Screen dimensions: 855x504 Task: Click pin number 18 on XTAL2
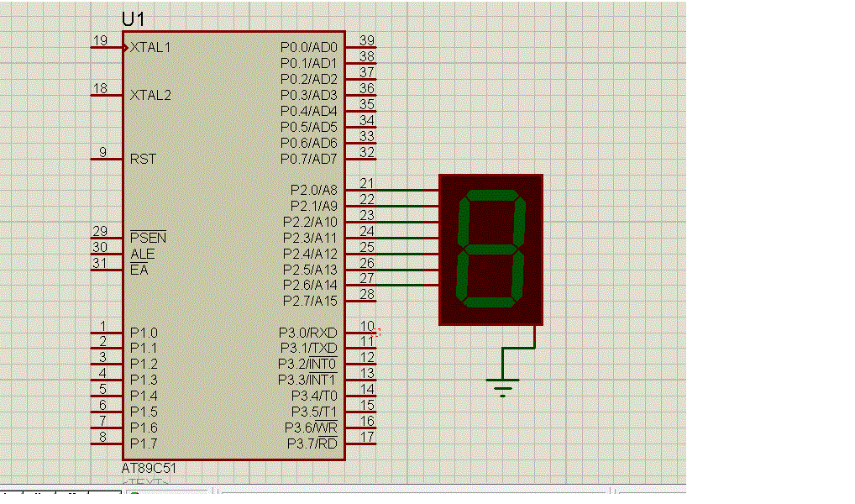click(x=100, y=88)
